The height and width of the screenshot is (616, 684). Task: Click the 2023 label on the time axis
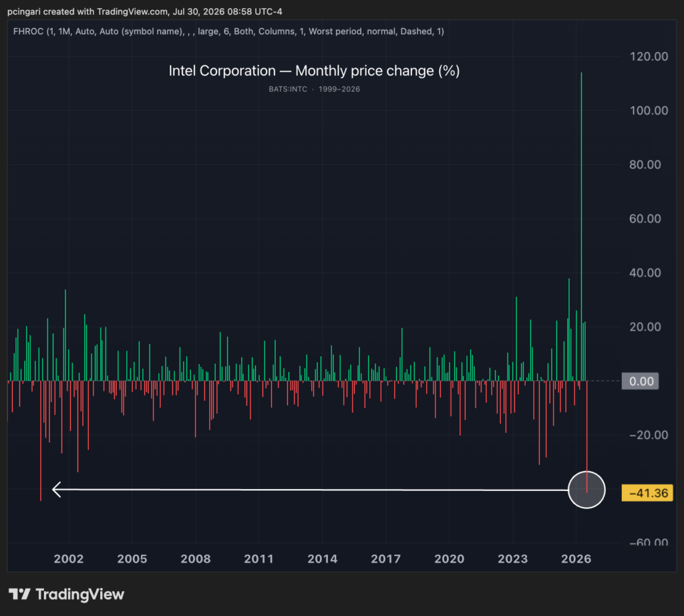(x=512, y=559)
